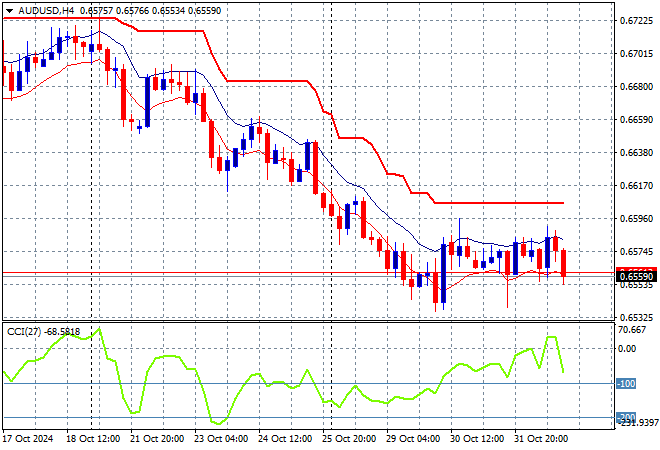
Task: Click the 31 Oct 20:00 time label
Action: (539, 437)
